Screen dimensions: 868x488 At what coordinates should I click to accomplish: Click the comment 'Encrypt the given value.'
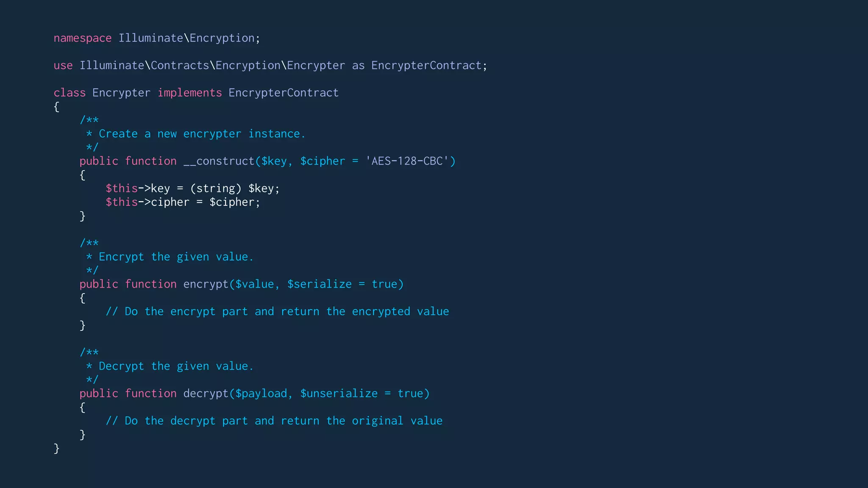pos(176,257)
